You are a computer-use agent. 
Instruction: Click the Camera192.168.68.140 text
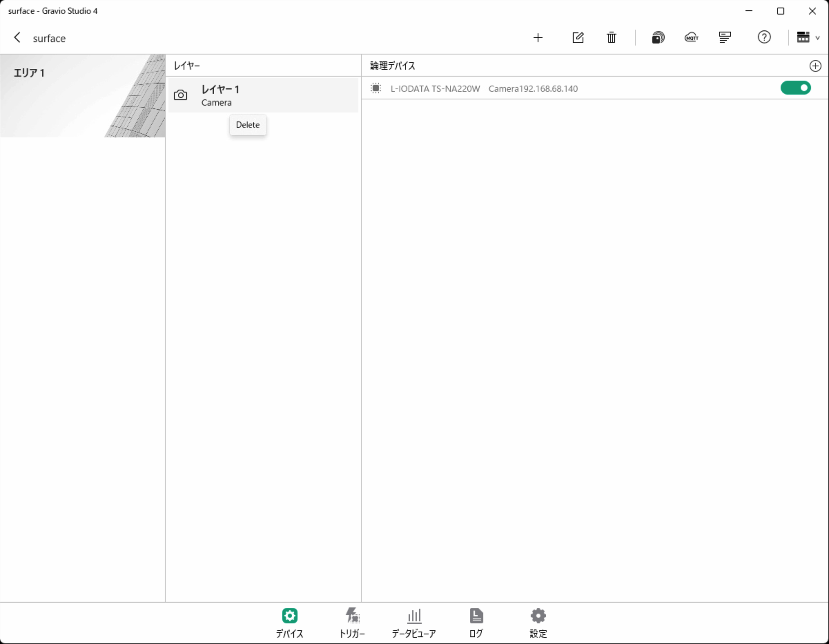(533, 89)
